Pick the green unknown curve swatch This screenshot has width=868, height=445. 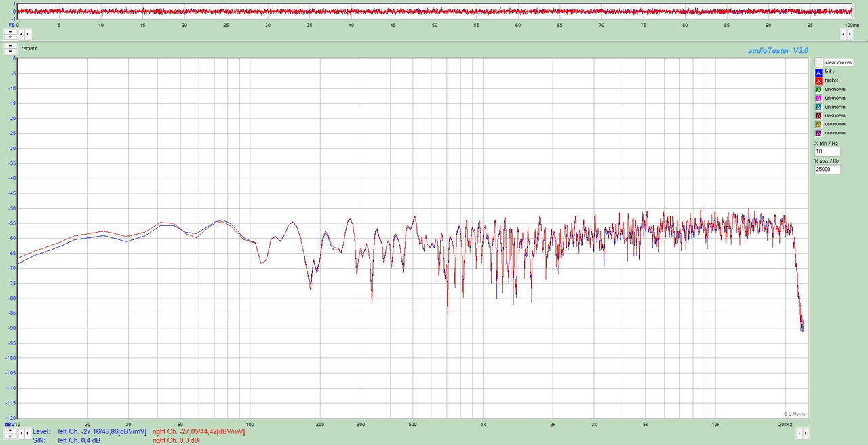pyautogui.click(x=818, y=90)
